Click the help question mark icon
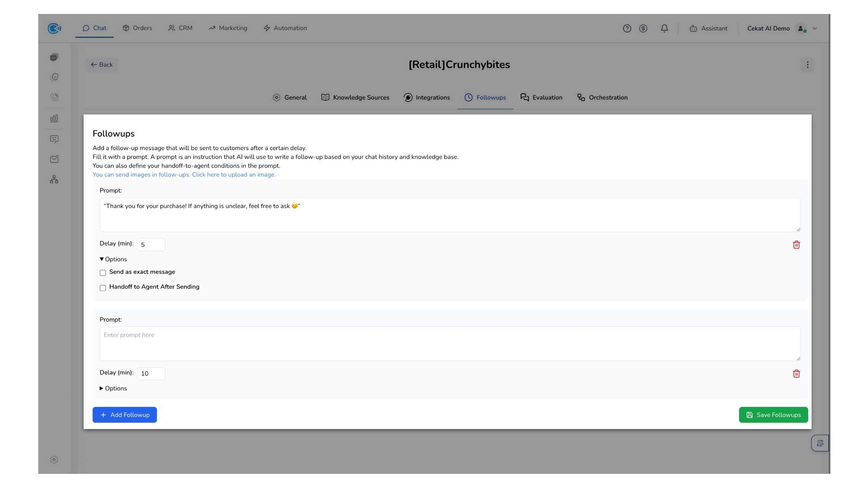The height and width of the screenshot is (488, 868). pos(627,28)
